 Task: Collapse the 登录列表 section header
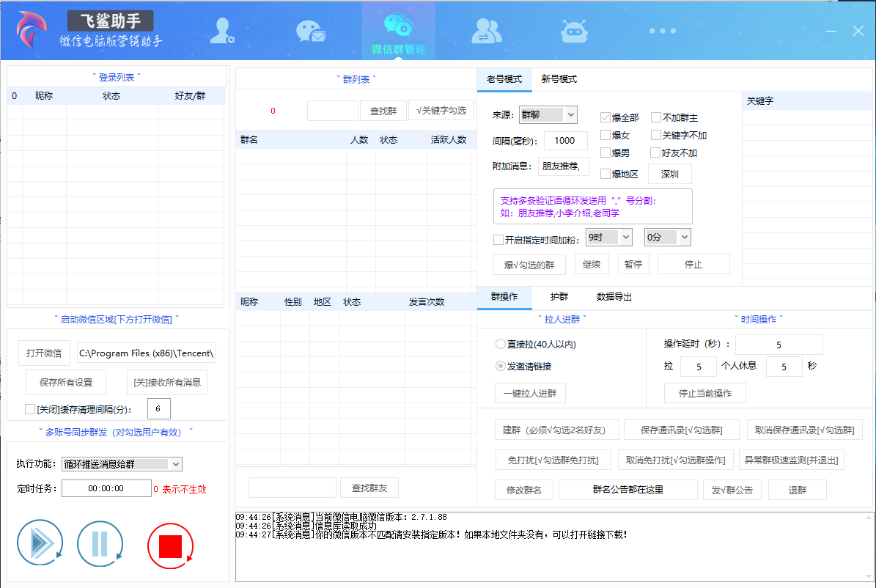pyautogui.click(x=117, y=77)
